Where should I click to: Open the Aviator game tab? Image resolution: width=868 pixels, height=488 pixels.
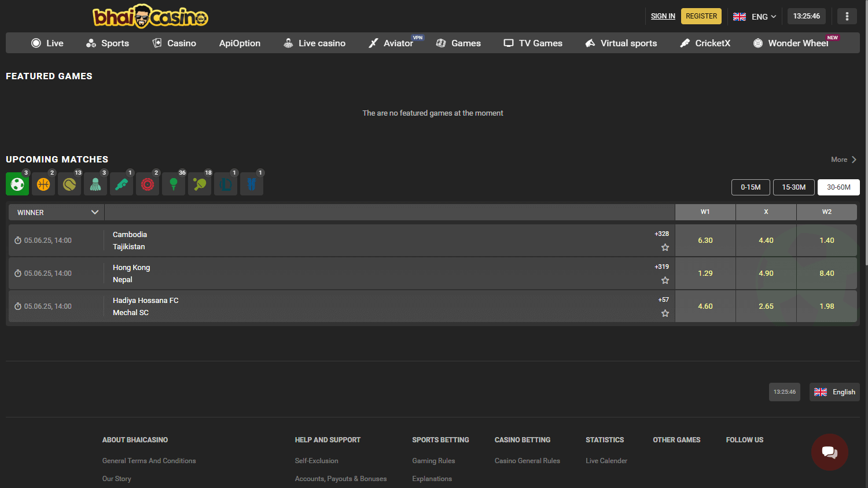[x=392, y=43]
